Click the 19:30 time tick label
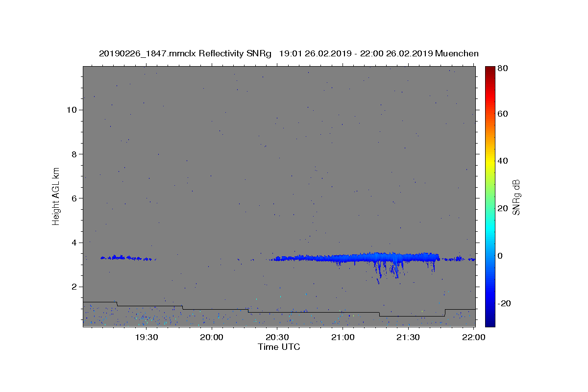588x392 pixels. point(147,337)
